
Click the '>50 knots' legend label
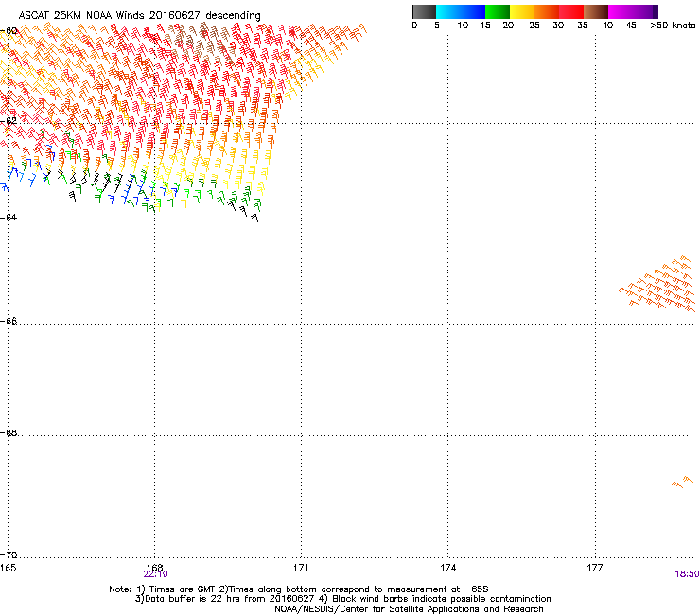pos(673,26)
